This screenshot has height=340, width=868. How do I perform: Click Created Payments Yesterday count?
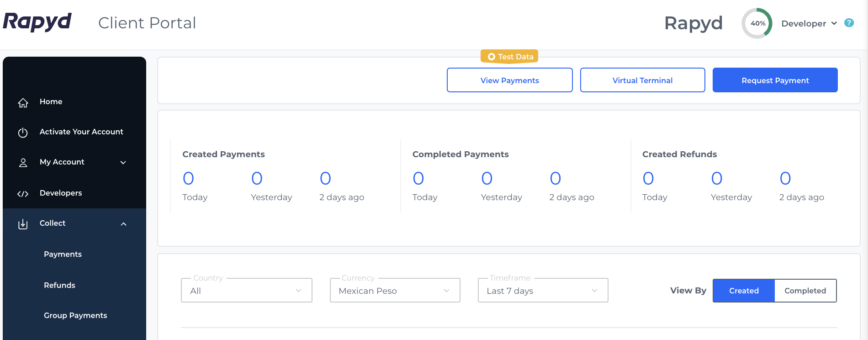pos(257,178)
